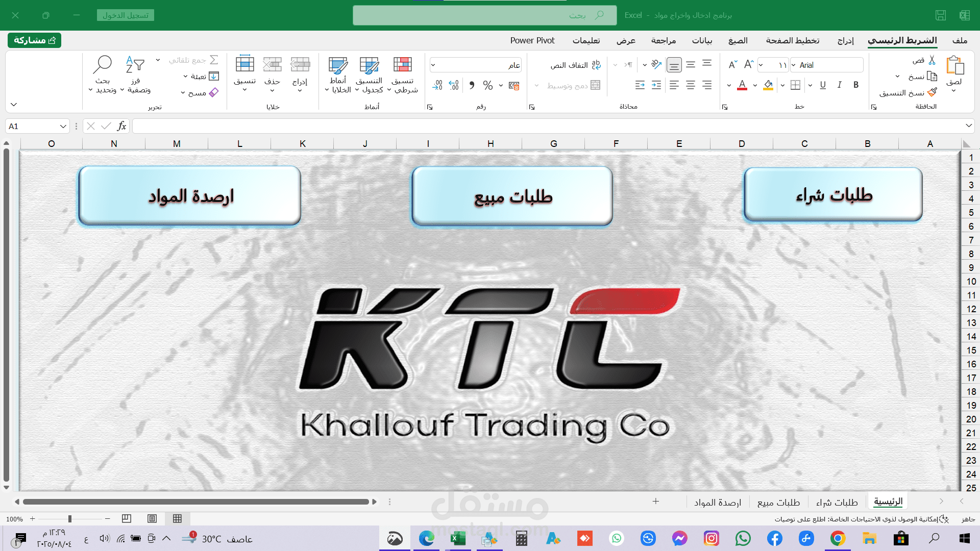
Task: Click the مشاركة share button
Action: click(35, 40)
